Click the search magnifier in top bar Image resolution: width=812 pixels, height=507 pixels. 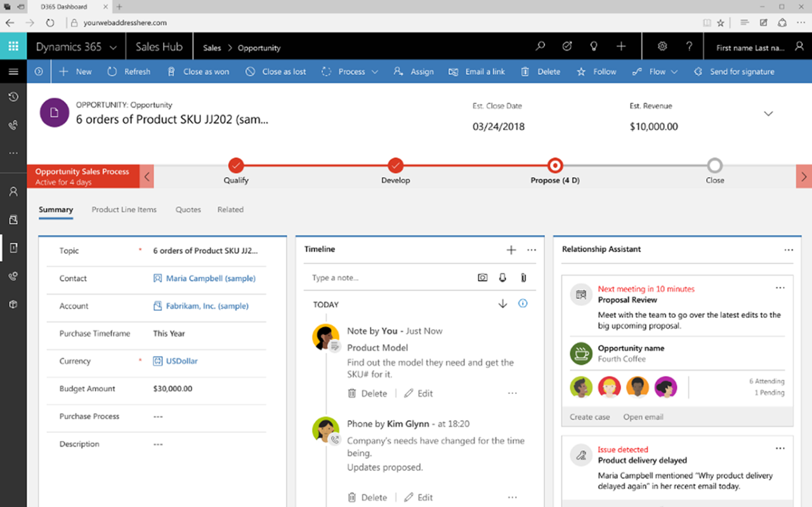540,46
